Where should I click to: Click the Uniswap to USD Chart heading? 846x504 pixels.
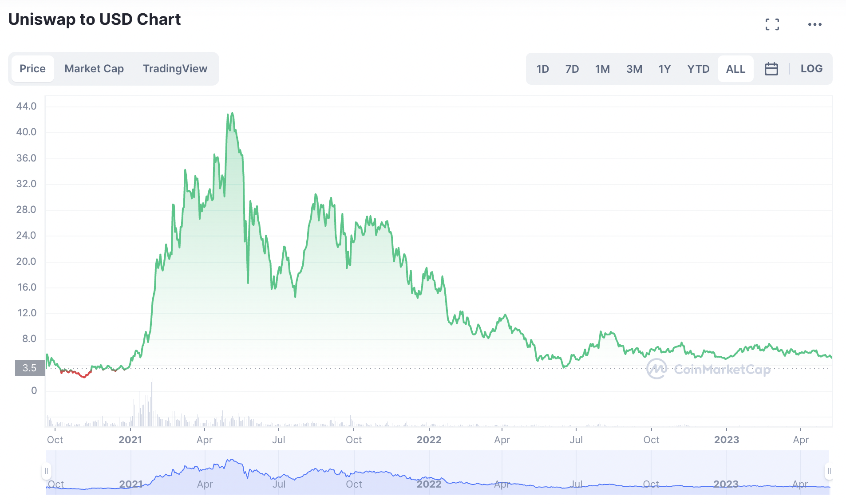tap(94, 20)
